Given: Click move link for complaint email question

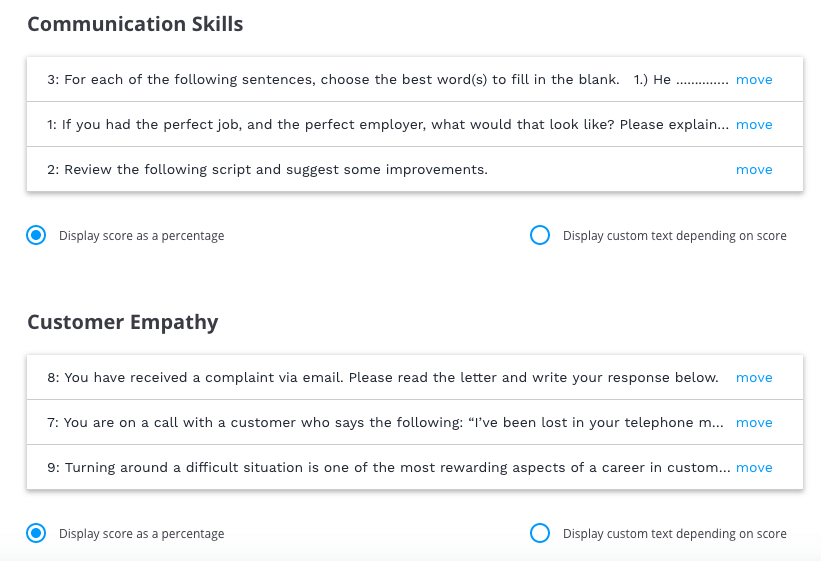Looking at the screenshot, I should [x=754, y=378].
